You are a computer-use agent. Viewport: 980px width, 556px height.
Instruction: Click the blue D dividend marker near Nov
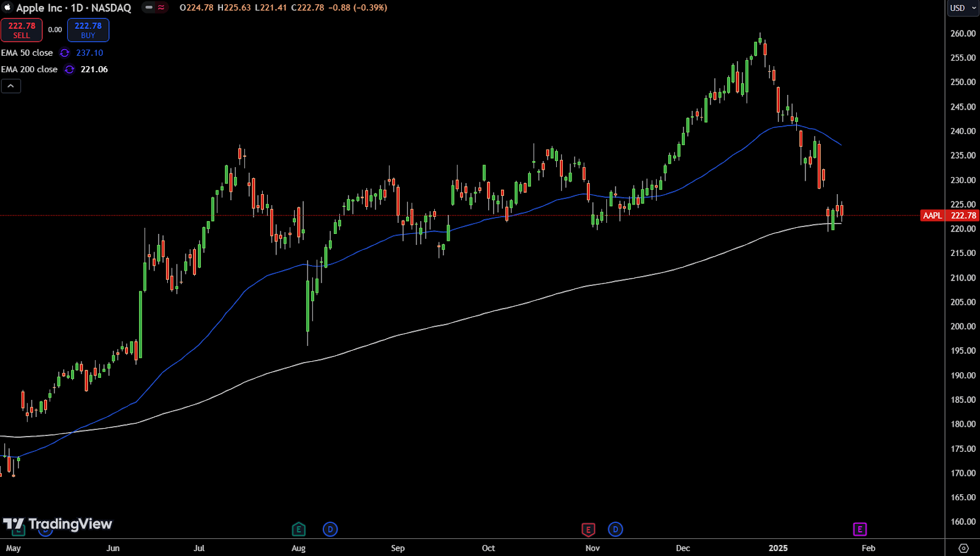point(616,529)
